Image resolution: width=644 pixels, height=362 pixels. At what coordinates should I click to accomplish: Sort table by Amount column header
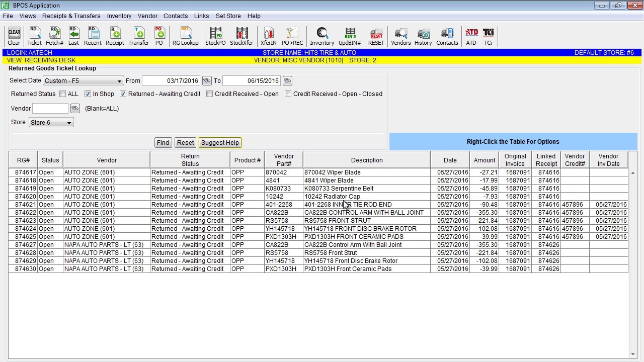[x=485, y=160]
